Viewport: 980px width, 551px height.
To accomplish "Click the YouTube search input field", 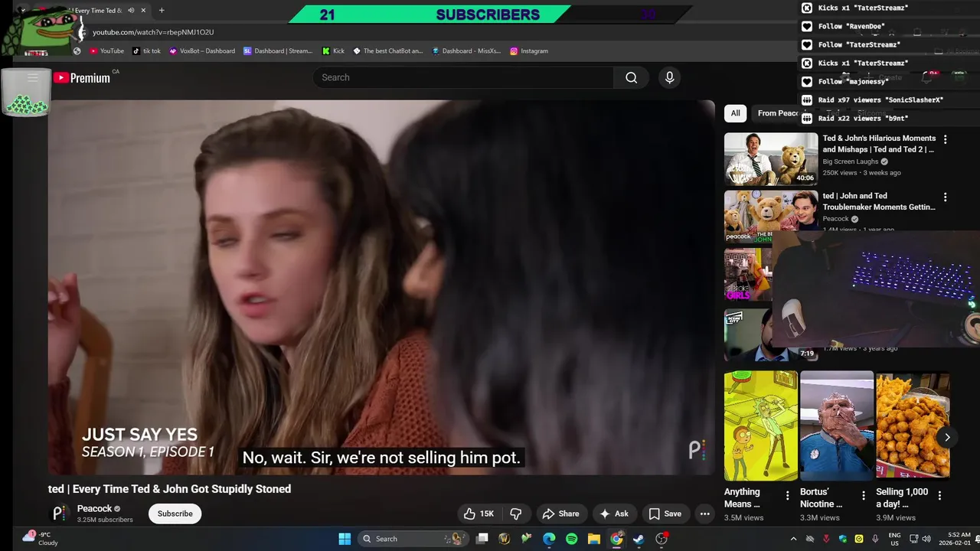I will [x=463, y=77].
